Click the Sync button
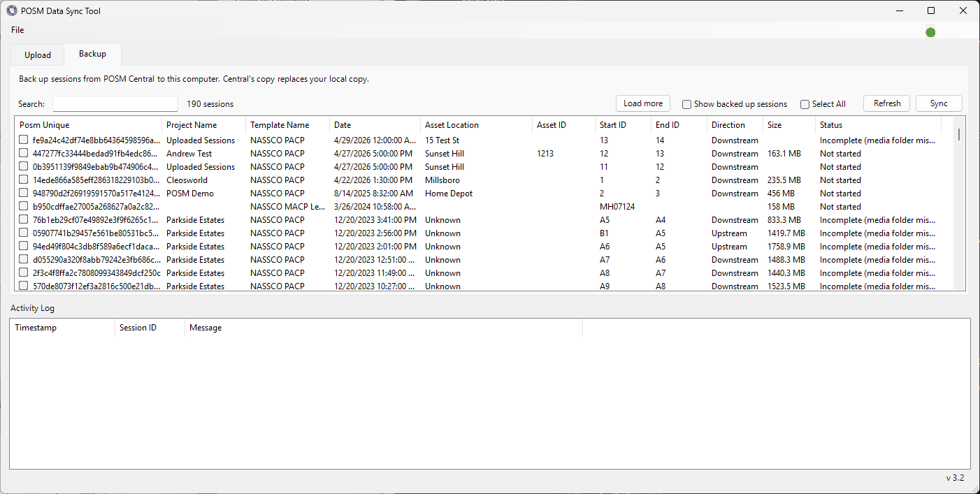This screenshot has width=980, height=494. coord(939,103)
